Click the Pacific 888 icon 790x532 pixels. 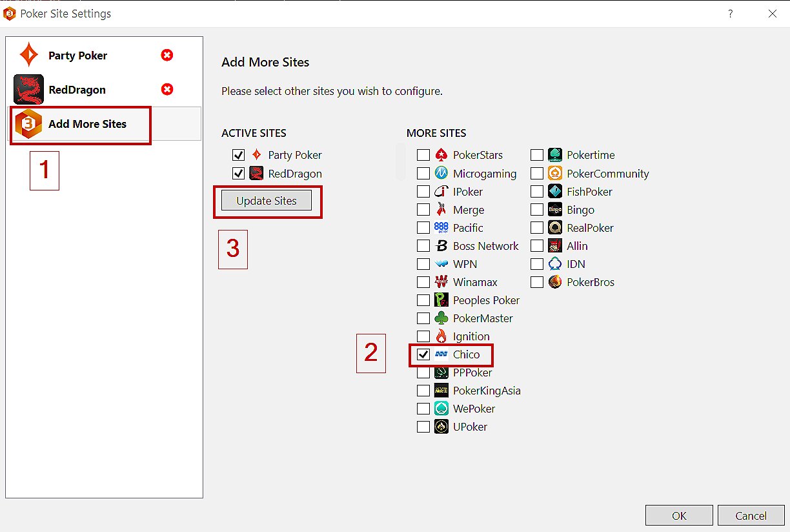pos(441,227)
